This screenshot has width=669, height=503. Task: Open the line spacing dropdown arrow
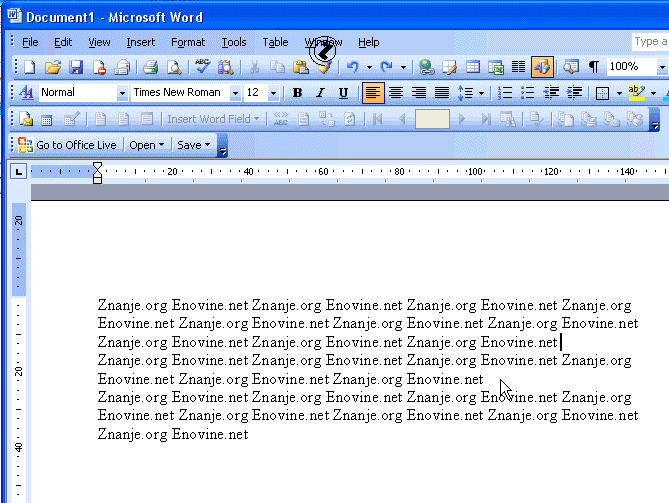(482, 93)
